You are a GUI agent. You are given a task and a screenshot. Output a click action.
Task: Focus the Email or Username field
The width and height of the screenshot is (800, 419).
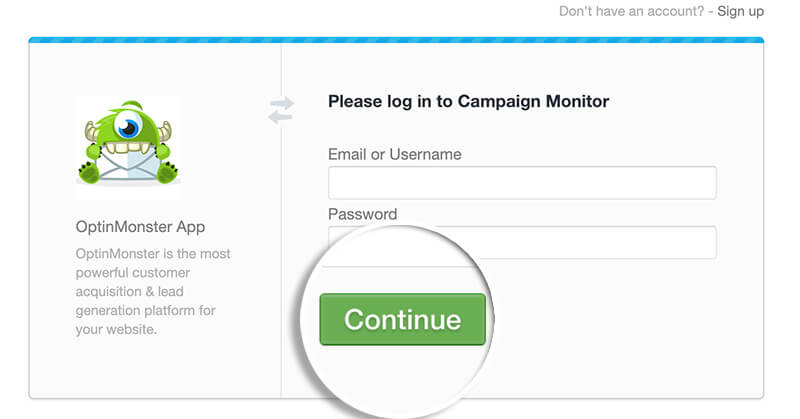click(x=521, y=183)
